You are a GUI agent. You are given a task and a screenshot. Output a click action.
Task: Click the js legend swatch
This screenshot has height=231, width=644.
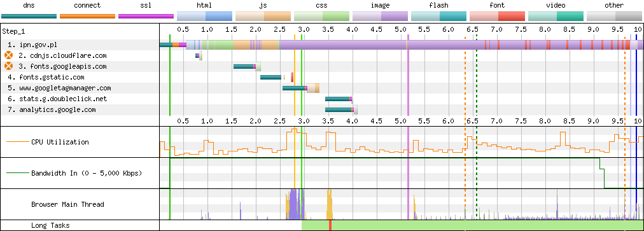[263, 16]
